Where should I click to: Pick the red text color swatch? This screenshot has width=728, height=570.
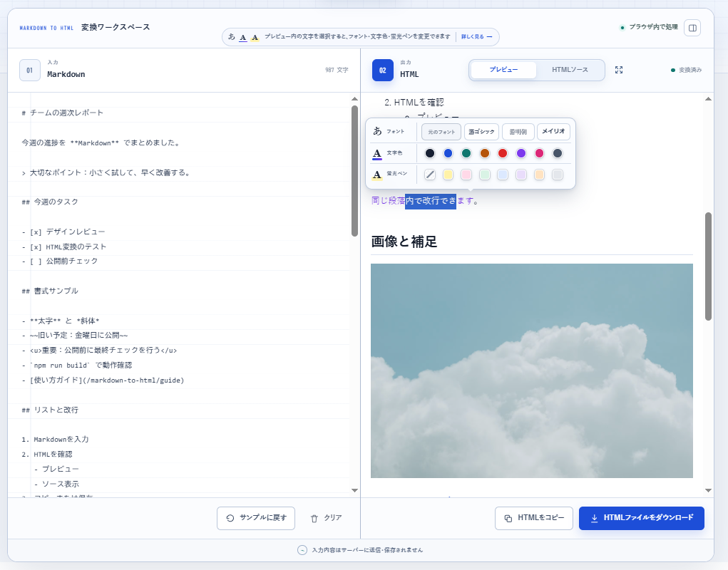(x=503, y=153)
